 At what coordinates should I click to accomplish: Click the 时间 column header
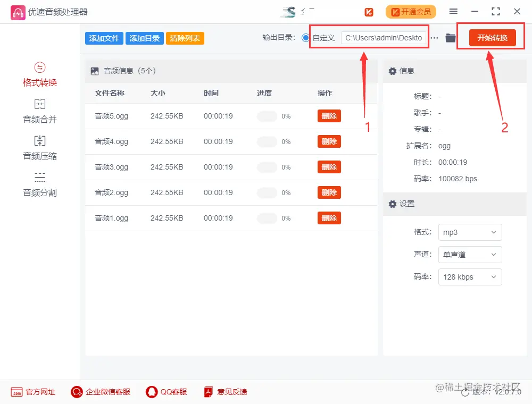211,93
